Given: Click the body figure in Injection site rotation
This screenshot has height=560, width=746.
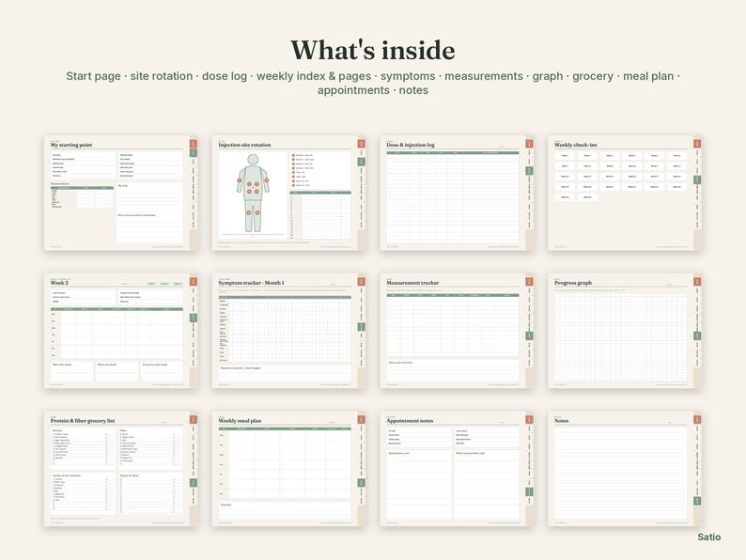Looking at the screenshot, I should click(x=253, y=194).
